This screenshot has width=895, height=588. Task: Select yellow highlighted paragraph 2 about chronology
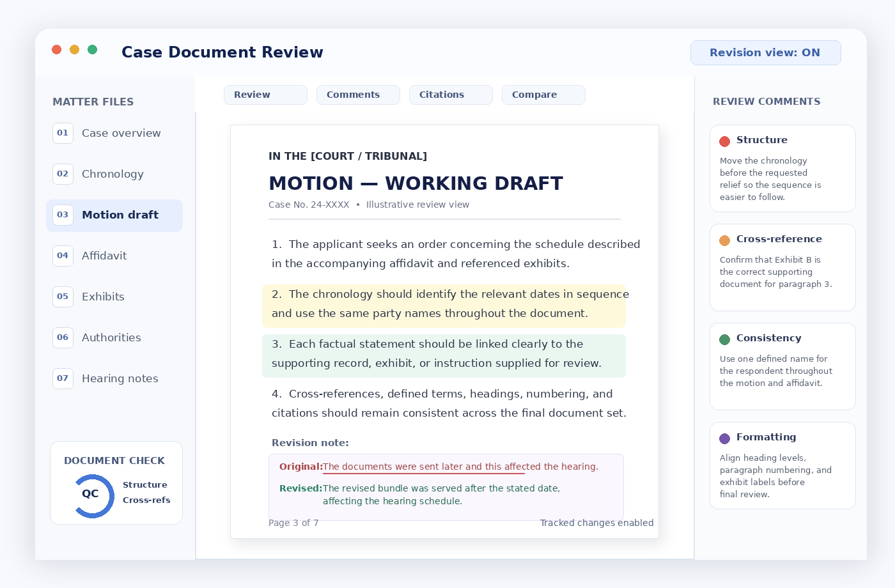[444, 306]
